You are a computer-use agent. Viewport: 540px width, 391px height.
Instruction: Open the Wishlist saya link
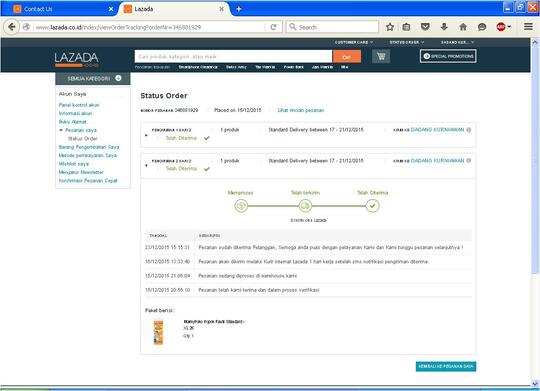74,164
